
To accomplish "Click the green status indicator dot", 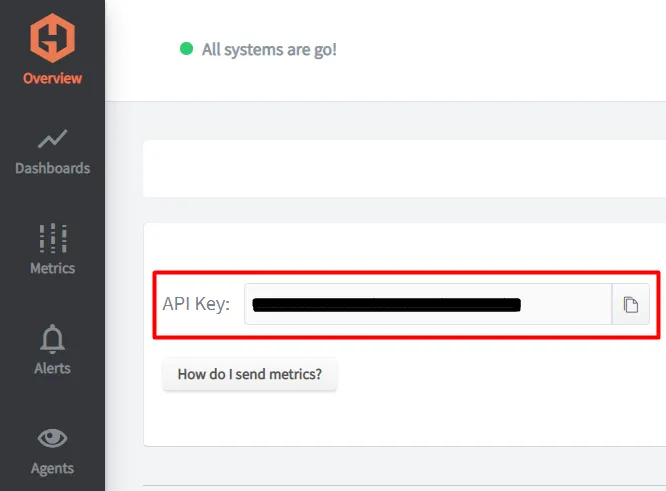I will pos(186,49).
